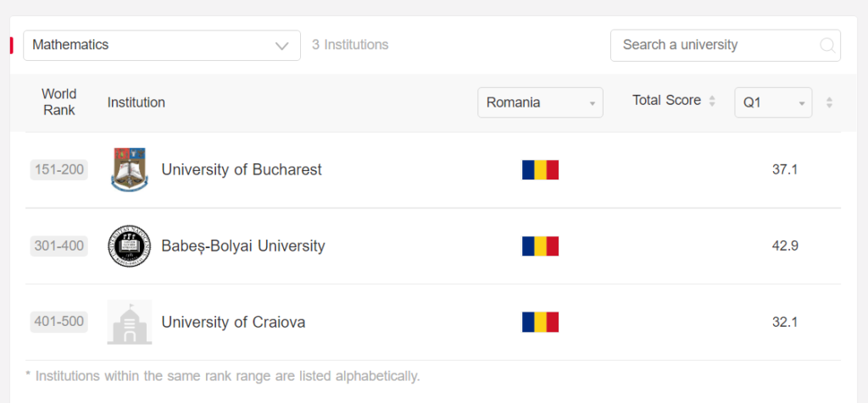Click the 401-500 world rank badge
Viewport: 868px width, 403px height.
[58, 323]
